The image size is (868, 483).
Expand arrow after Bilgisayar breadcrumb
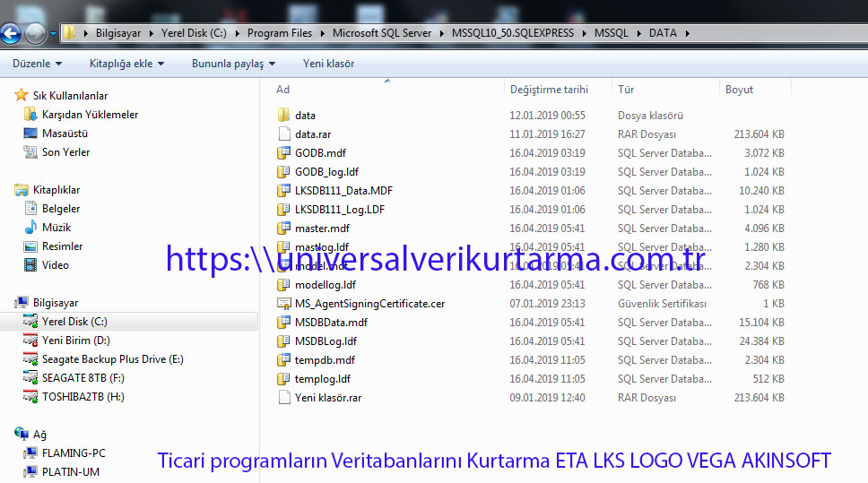(152, 33)
